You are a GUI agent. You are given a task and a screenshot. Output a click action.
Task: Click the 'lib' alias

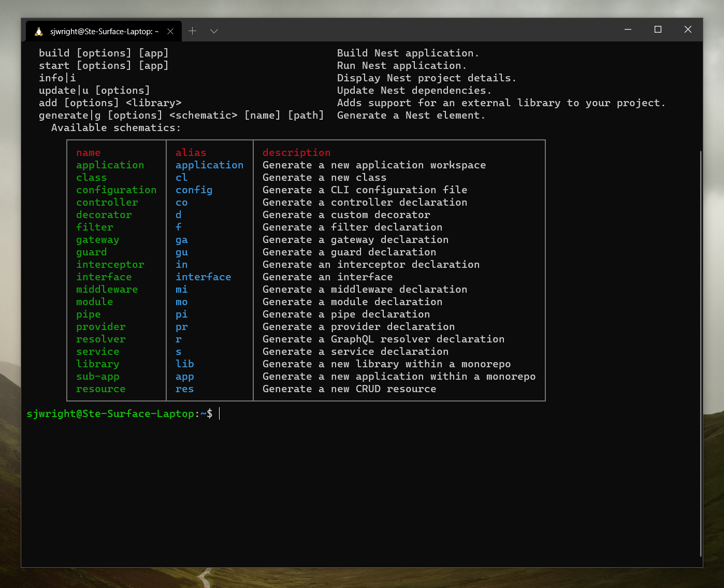[x=184, y=364]
